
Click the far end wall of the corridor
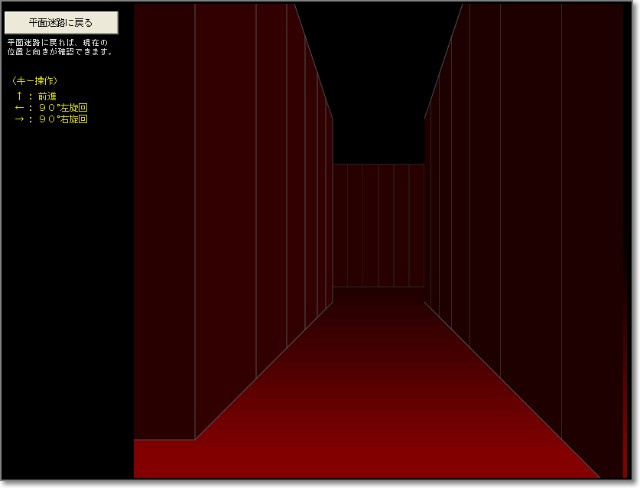pyautogui.click(x=379, y=225)
